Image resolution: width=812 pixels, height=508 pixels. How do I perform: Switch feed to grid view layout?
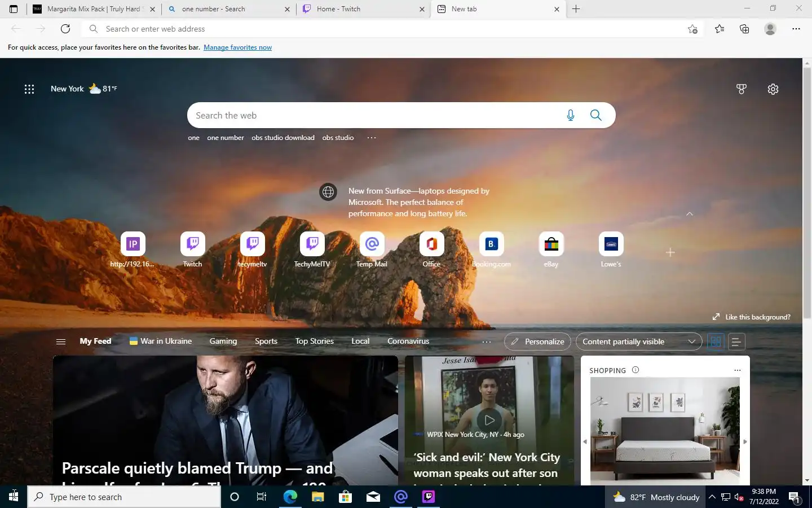pos(716,341)
